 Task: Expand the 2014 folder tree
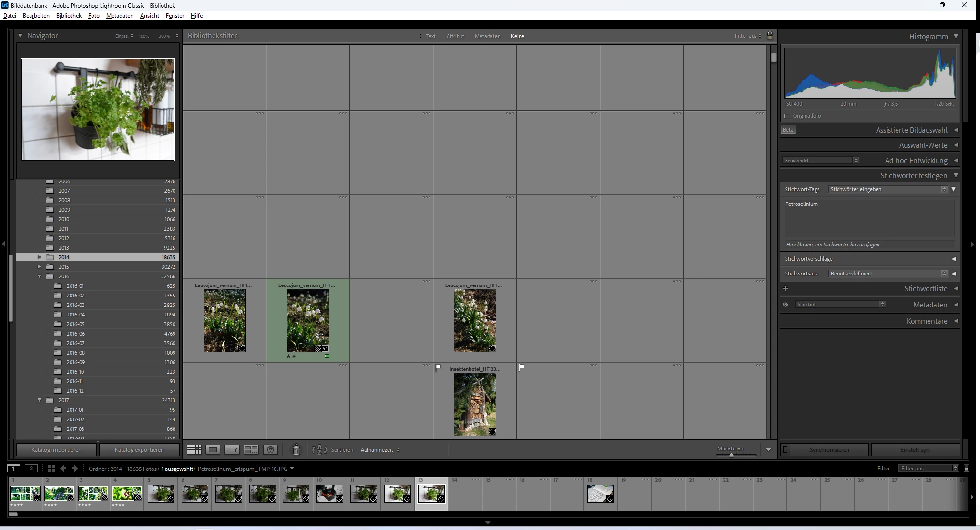pos(39,257)
